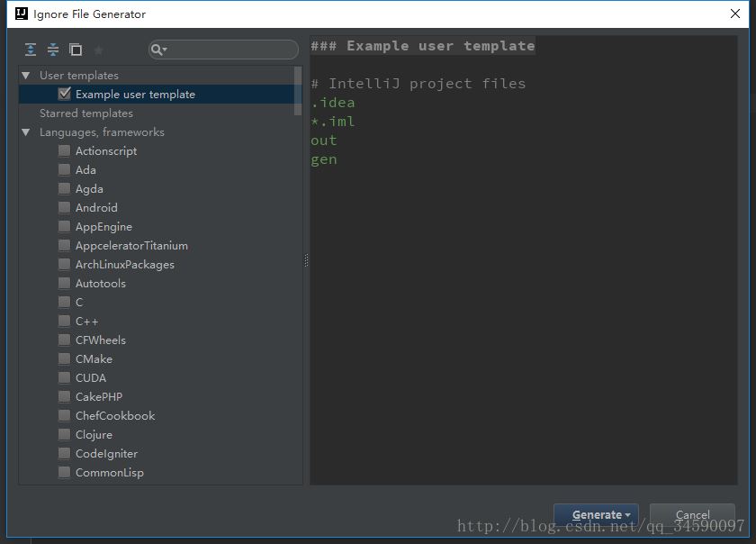
Task: Collapse the Languages, frameworks group
Action: pyautogui.click(x=26, y=132)
